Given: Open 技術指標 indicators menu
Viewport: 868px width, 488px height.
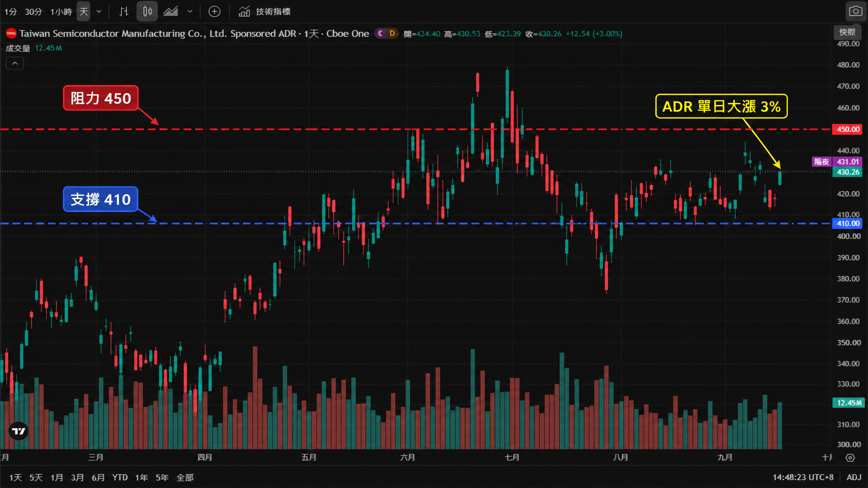Looking at the screenshot, I should pyautogui.click(x=264, y=11).
